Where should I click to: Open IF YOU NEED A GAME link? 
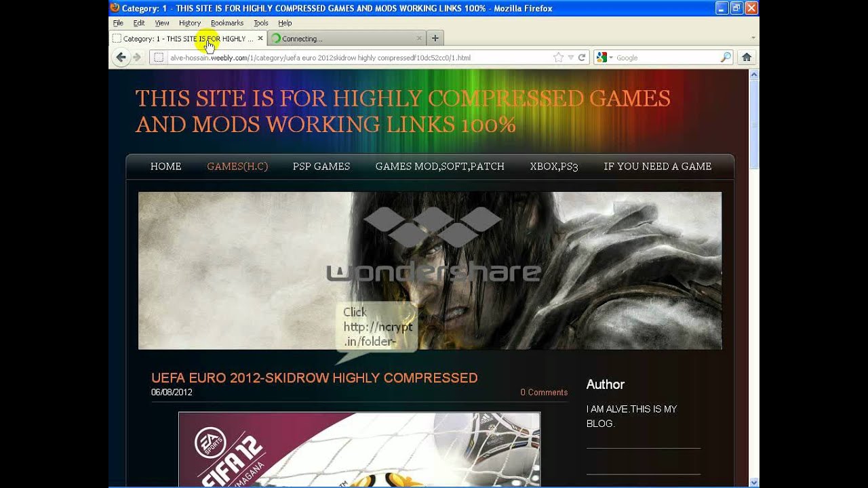click(x=658, y=166)
